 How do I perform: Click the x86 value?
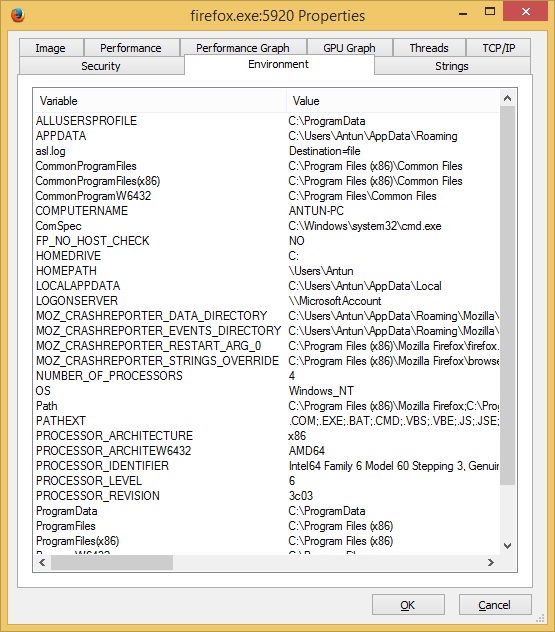click(x=297, y=436)
